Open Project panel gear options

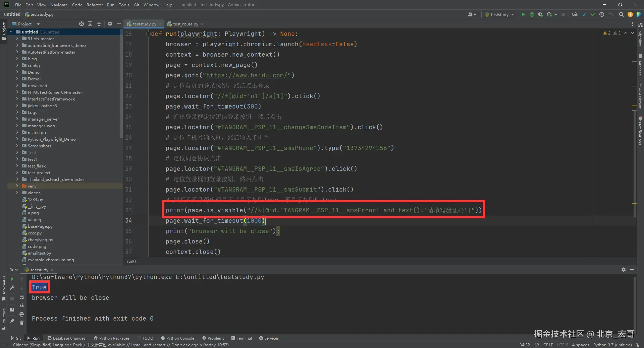point(110,24)
